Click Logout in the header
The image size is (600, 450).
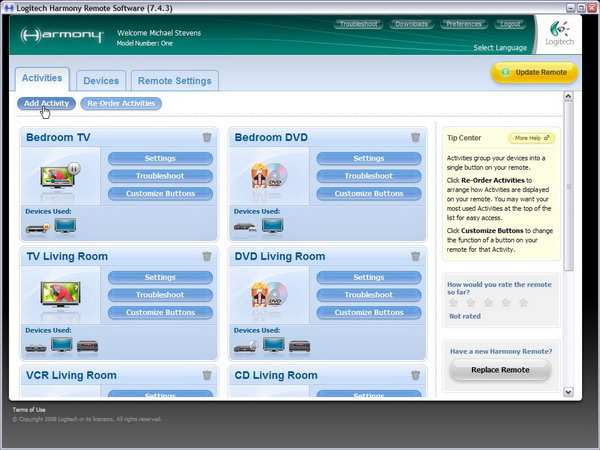click(510, 24)
